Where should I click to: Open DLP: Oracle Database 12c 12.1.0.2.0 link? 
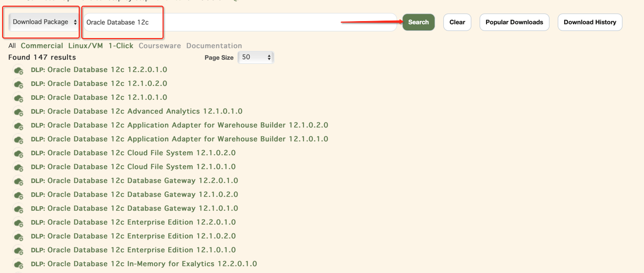tap(99, 83)
